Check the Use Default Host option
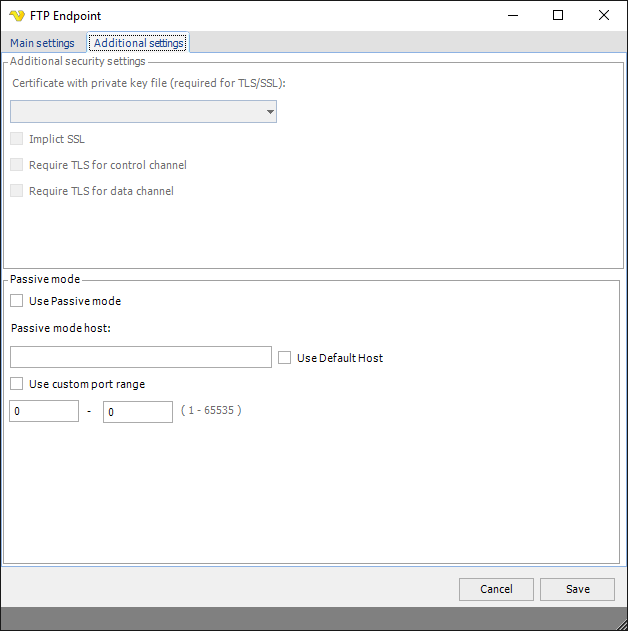628x631 pixels. coord(285,358)
